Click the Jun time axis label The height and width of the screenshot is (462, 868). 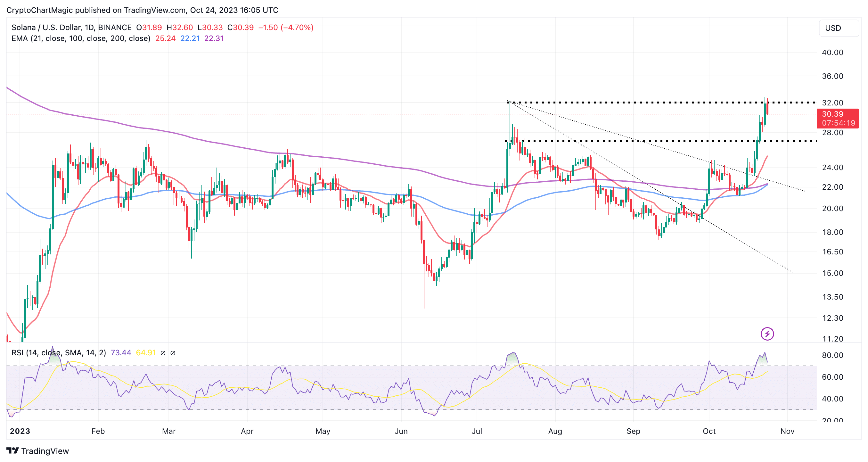click(x=401, y=431)
